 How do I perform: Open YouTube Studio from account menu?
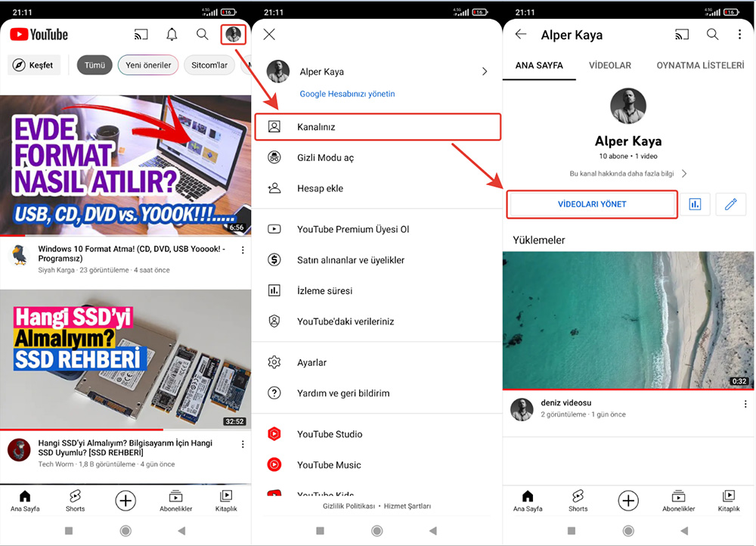[x=329, y=434]
